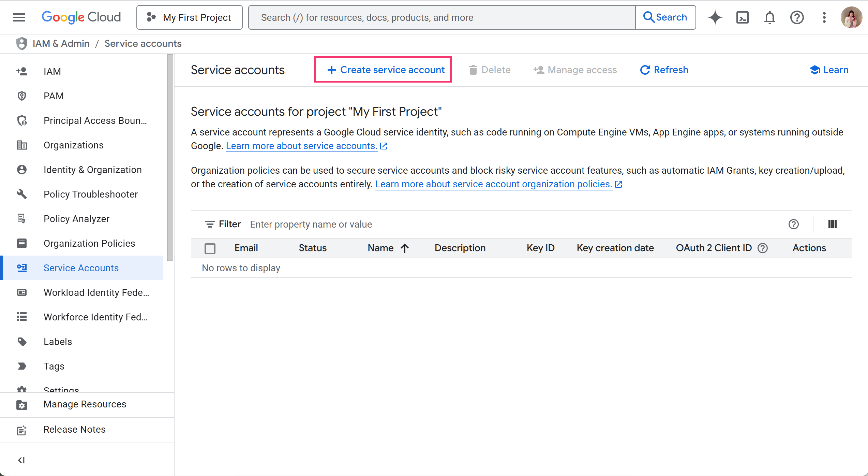Open Gemini AI assistant sparkle icon
Image resolution: width=868 pixels, height=476 pixels.
coord(715,17)
